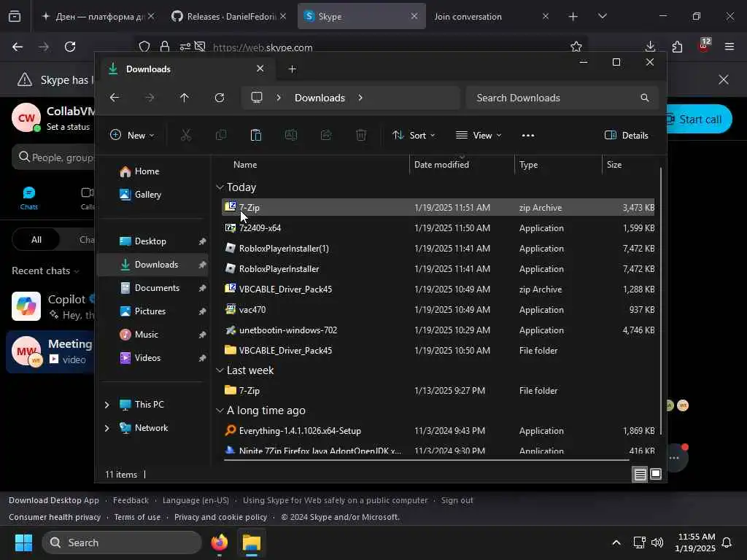Collapse the Last week group

[220, 370]
